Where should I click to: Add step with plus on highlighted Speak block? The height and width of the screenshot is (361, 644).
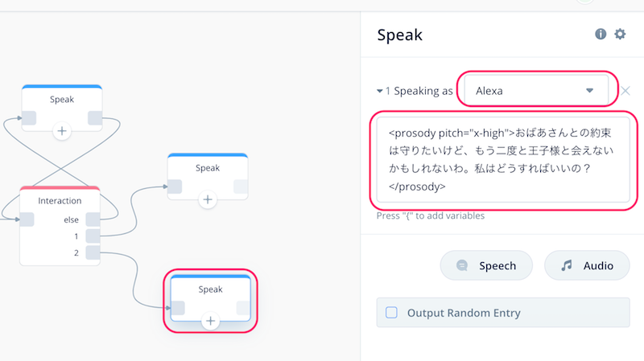(210, 321)
